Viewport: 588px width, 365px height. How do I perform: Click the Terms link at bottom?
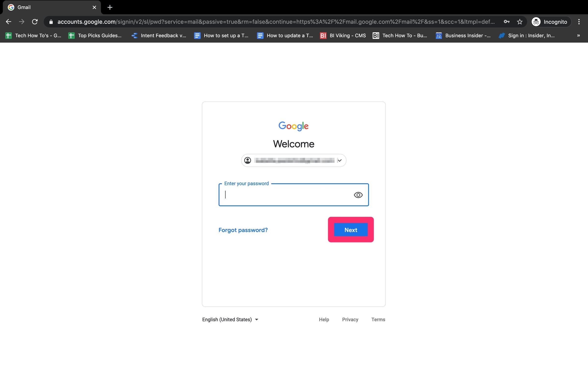pos(378,319)
